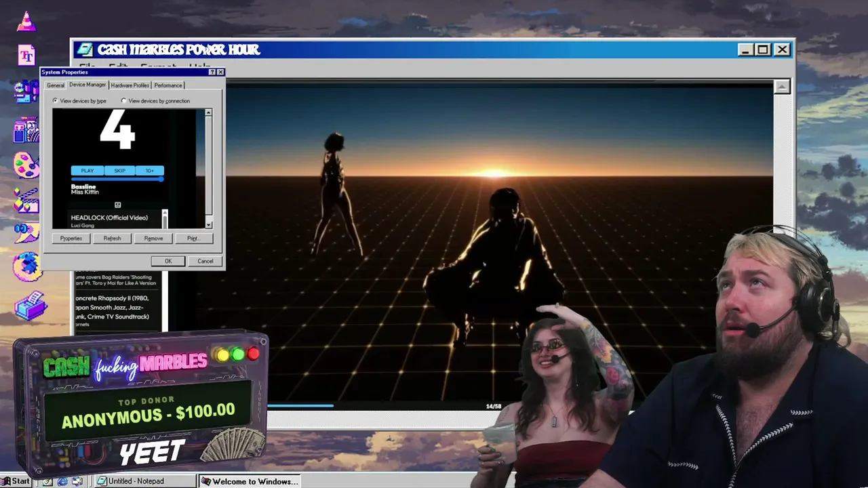Minimize the Cash Marbles Power Hour window
The image size is (868, 488).
[746, 49]
